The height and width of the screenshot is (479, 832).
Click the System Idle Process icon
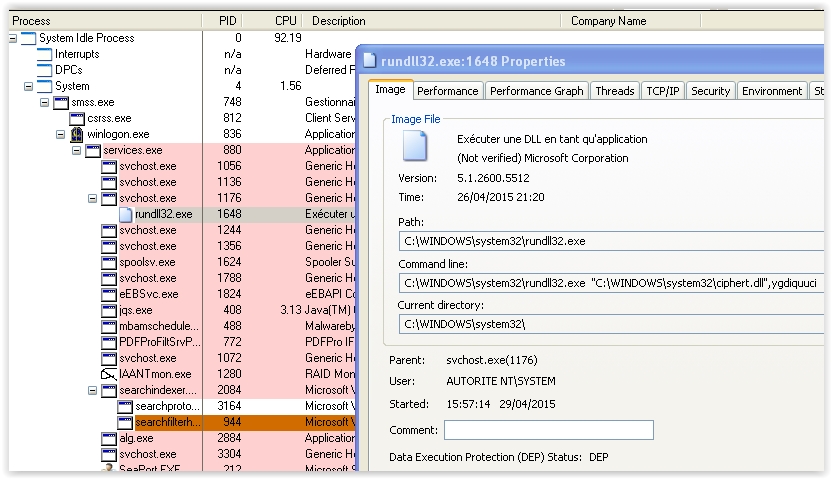click(x=29, y=38)
